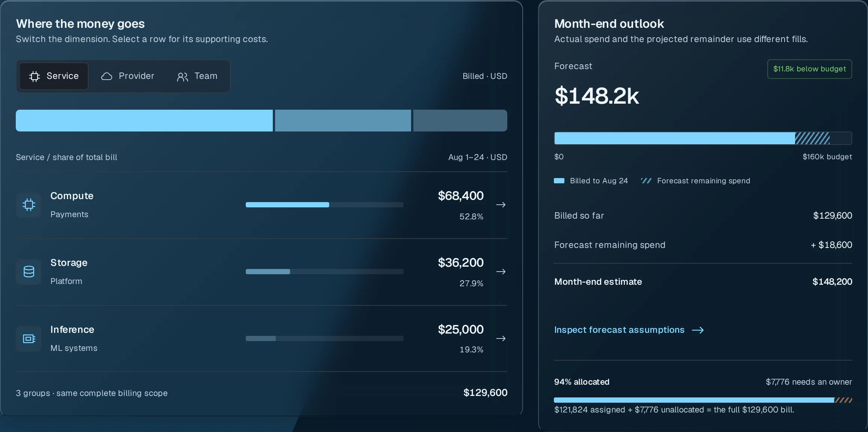Click Forecast remaining spend legend hatch swatch
The image size is (868, 432).
pos(646,181)
